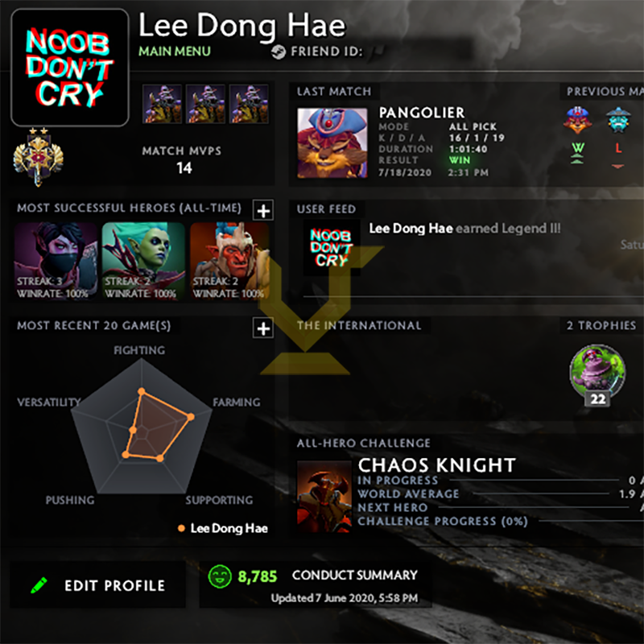644x644 pixels.
Task: Click the Chaos Knight challenge portrait
Action: [x=324, y=497]
